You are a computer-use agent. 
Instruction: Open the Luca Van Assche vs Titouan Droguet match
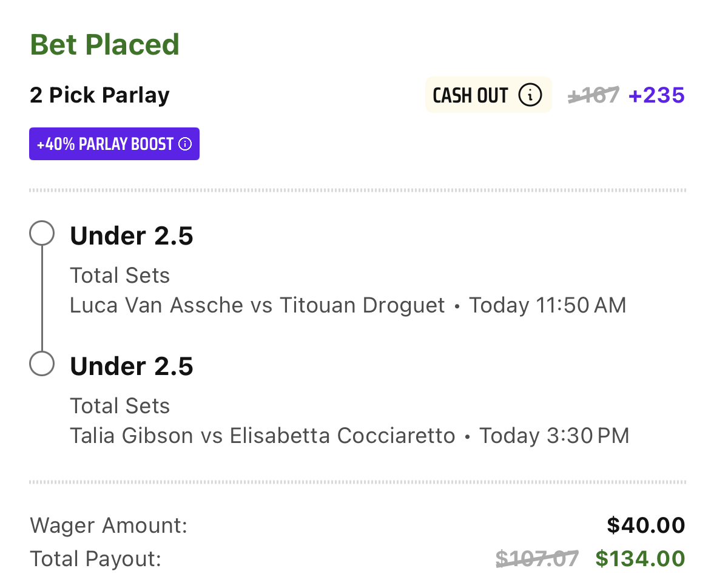tap(257, 305)
